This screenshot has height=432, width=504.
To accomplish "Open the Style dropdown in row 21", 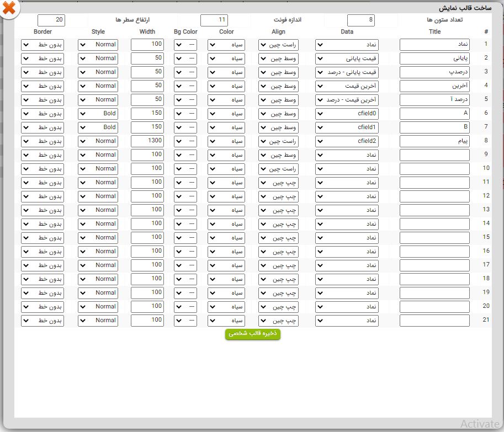I will point(98,321).
